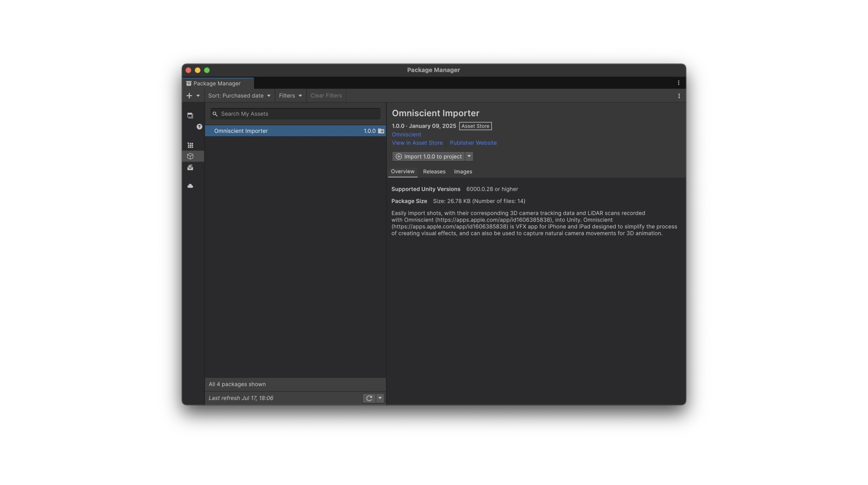Open the Publisher Website link
The image size is (868, 485).
click(473, 143)
